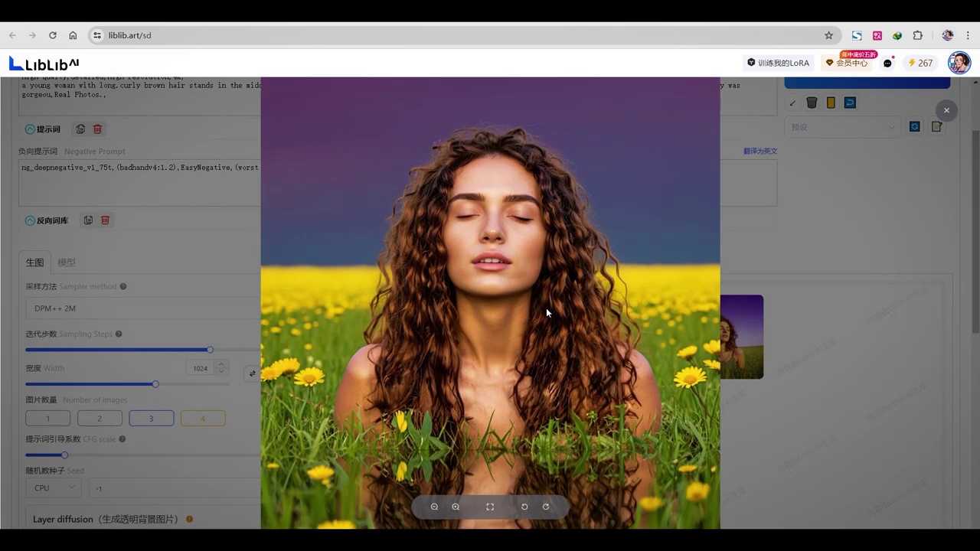Click 翻译为英文 translate link
Screen dimensions: 980x551
click(x=760, y=152)
